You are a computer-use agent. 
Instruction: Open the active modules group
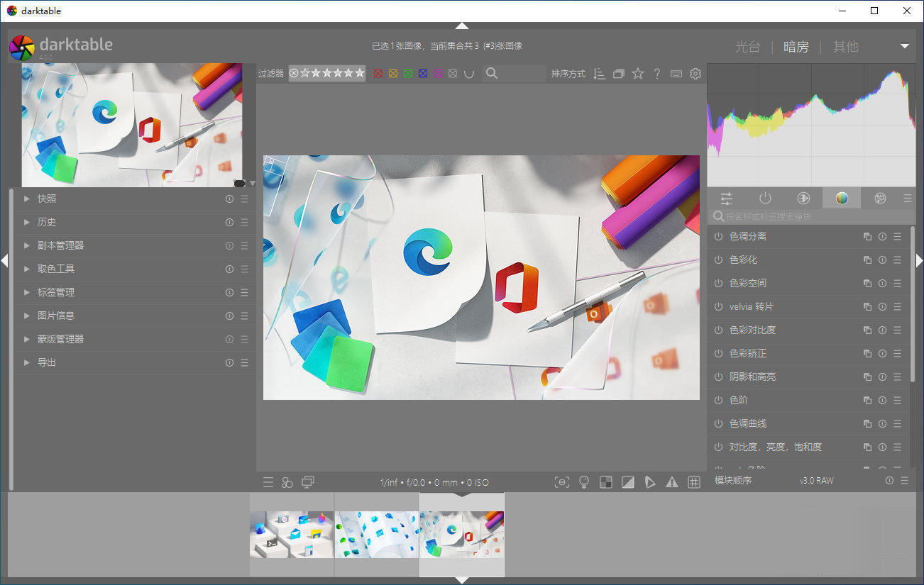(x=765, y=198)
